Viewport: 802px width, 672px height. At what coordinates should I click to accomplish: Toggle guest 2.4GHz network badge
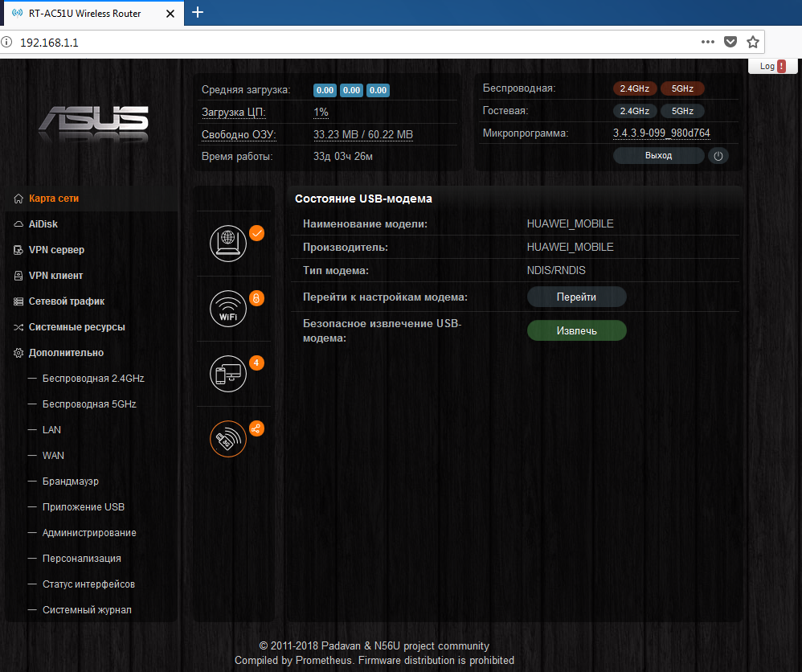[635, 111]
